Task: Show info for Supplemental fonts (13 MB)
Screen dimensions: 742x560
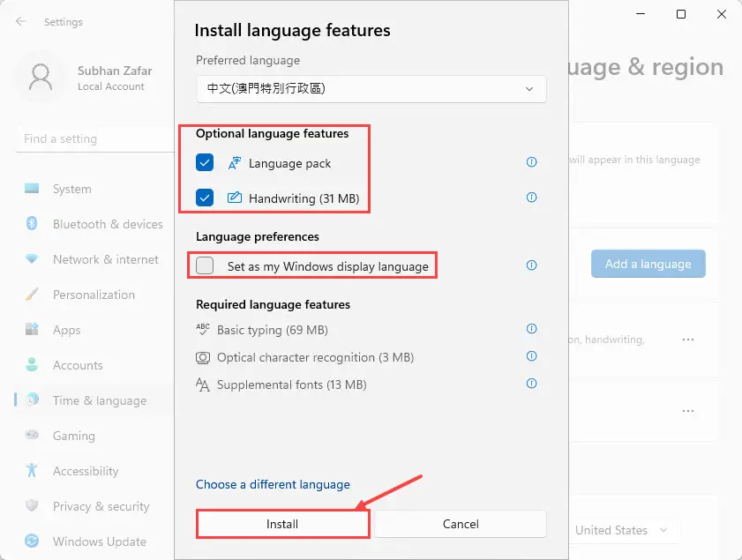Action: (531, 384)
